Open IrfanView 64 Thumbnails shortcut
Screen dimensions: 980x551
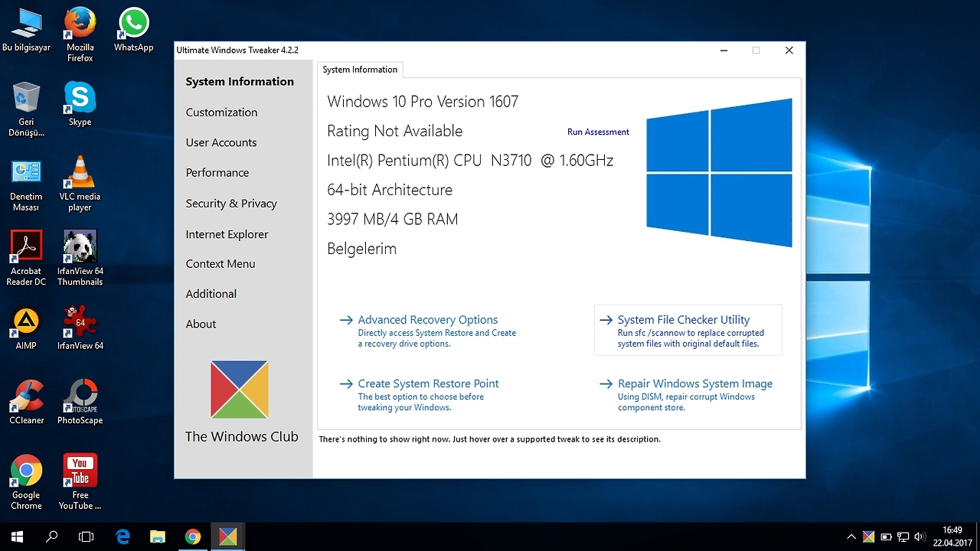click(x=80, y=259)
